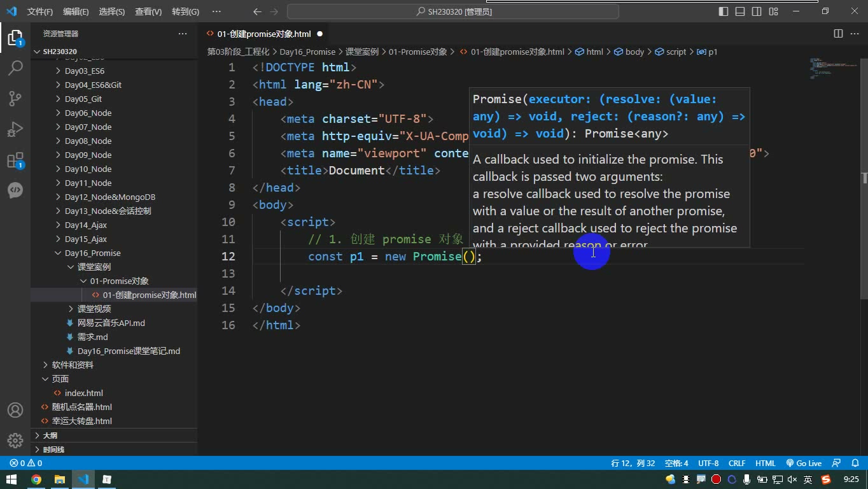The width and height of the screenshot is (868, 489).
Task: Open the Accounts menu in activity bar
Action: [15, 410]
